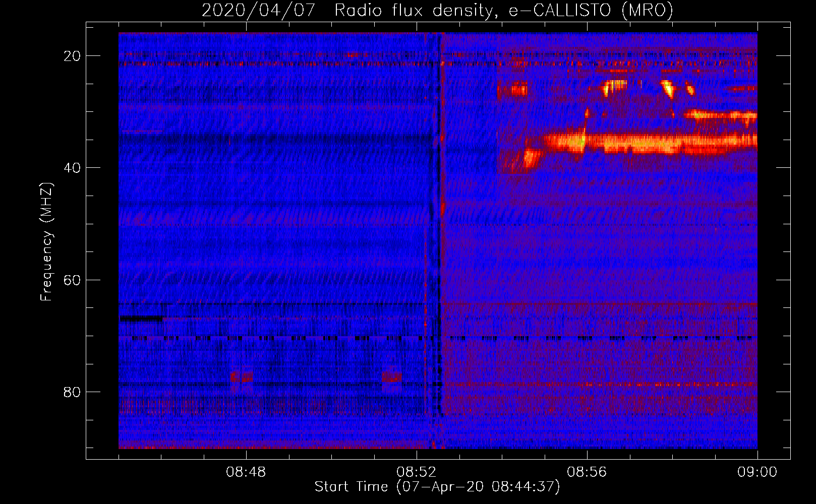Click the 'Start Time (07-Apr-20 08:44:37)' label

(x=437, y=487)
